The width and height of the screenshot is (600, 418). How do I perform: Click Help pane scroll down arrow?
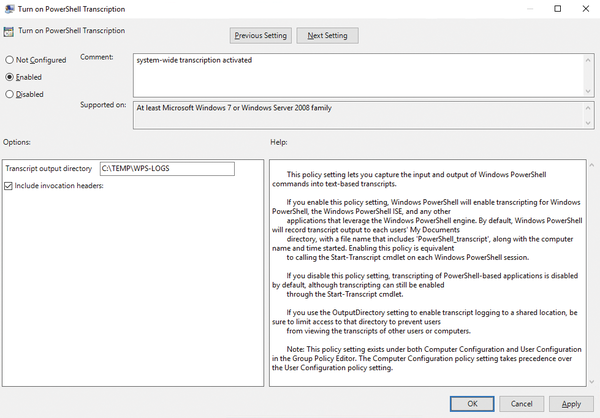pos(592,382)
